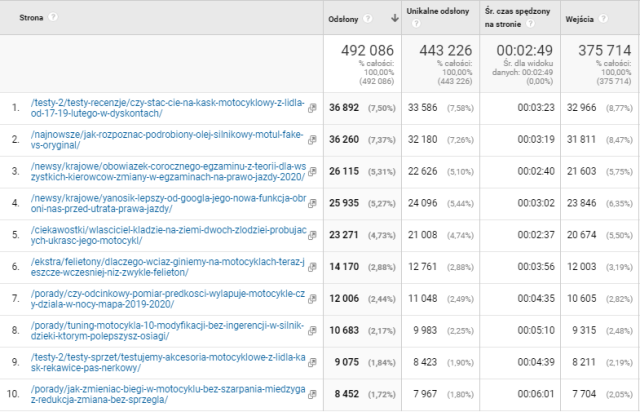Screen dimensions: 640x412
Task: Open row 6 felieton external link icon
Action: click(312, 267)
